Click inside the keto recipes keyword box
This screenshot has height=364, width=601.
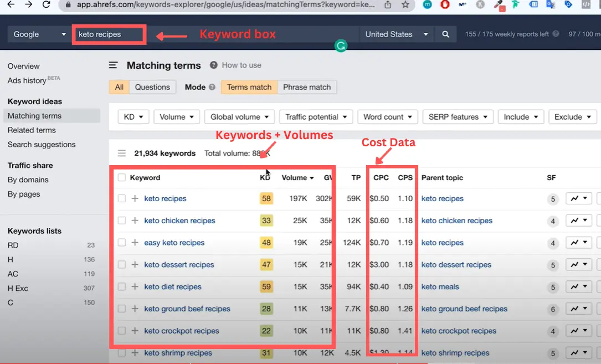[x=109, y=34]
